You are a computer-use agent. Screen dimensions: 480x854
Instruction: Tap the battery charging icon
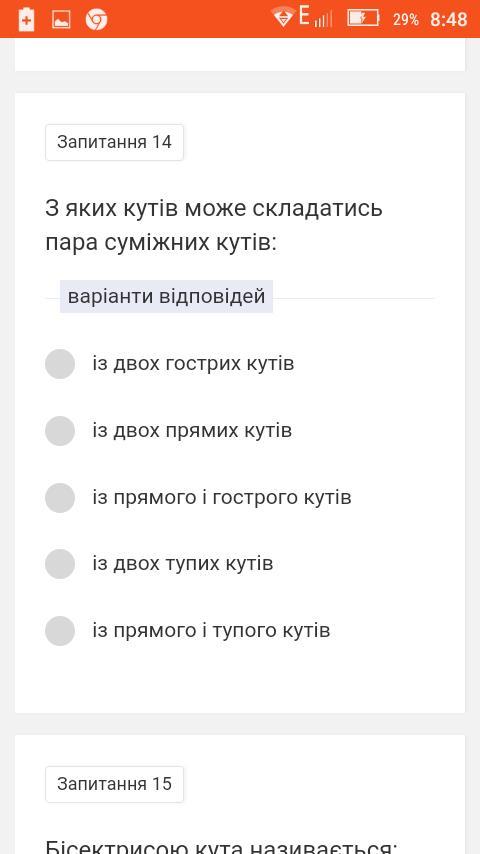coord(363,18)
